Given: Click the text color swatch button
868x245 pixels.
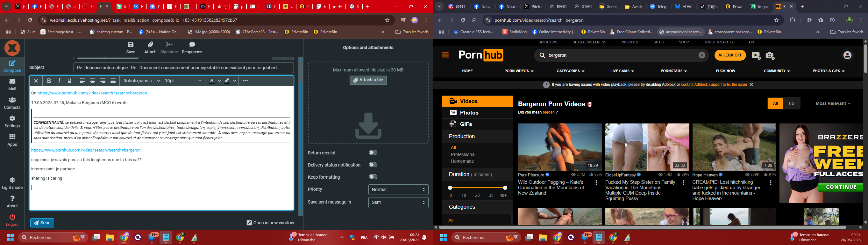Looking at the screenshot, I should pyautogui.click(x=212, y=81).
